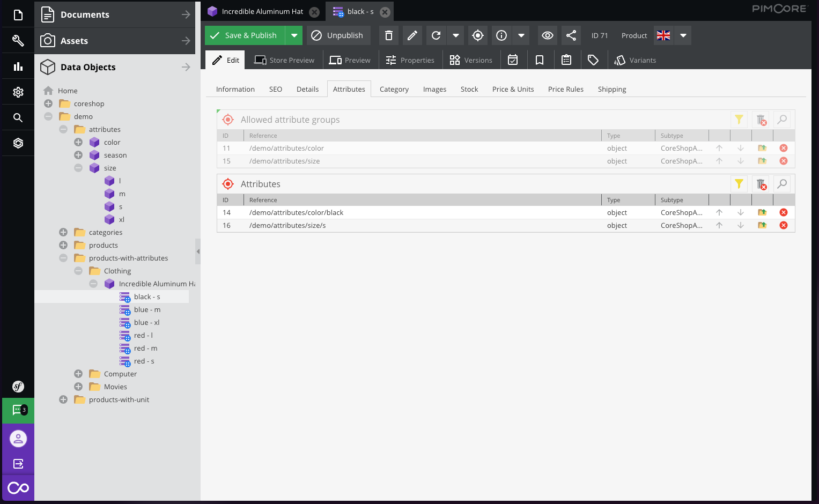The height and width of the screenshot is (504, 819).
Task: Click the Save & Publish button
Action: (245, 35)
